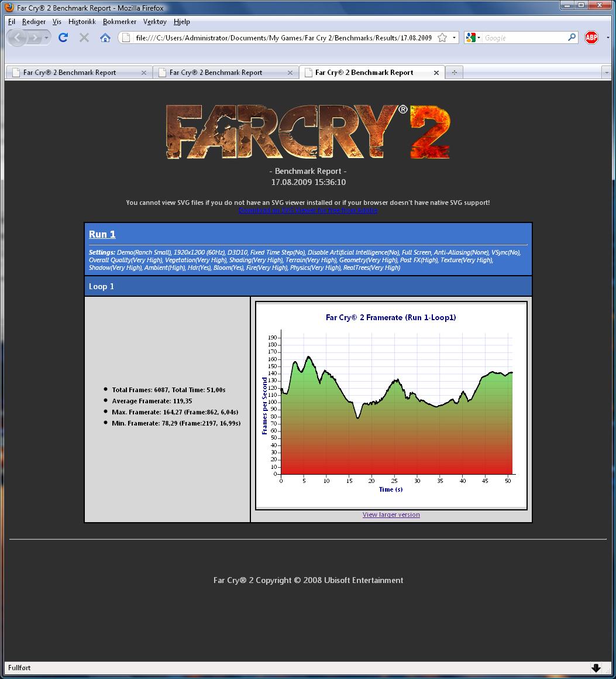
Task: Open the Hjelp menu
Action: click(x=182, y=22)
